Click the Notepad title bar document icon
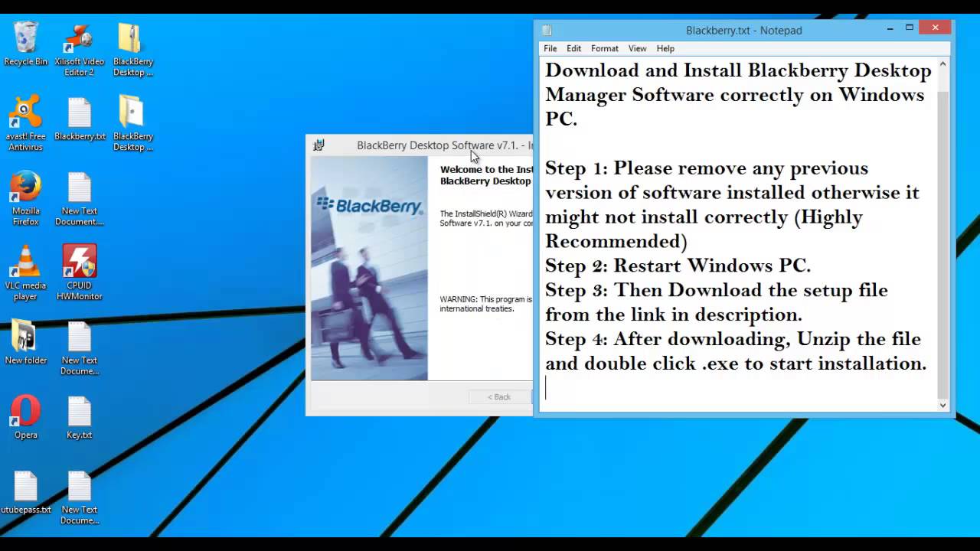This screenshot has height=551, width=980. pos(547,31)
